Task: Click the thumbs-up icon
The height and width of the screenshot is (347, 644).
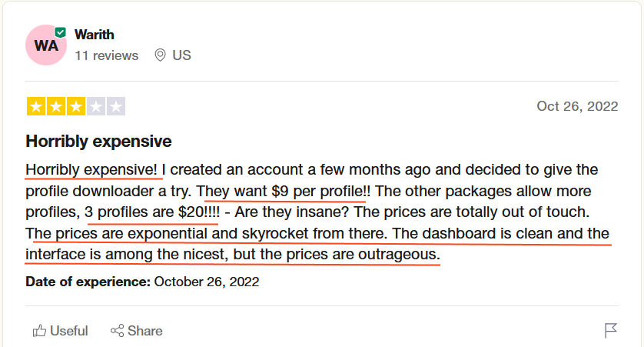Action: pos(39,331)
